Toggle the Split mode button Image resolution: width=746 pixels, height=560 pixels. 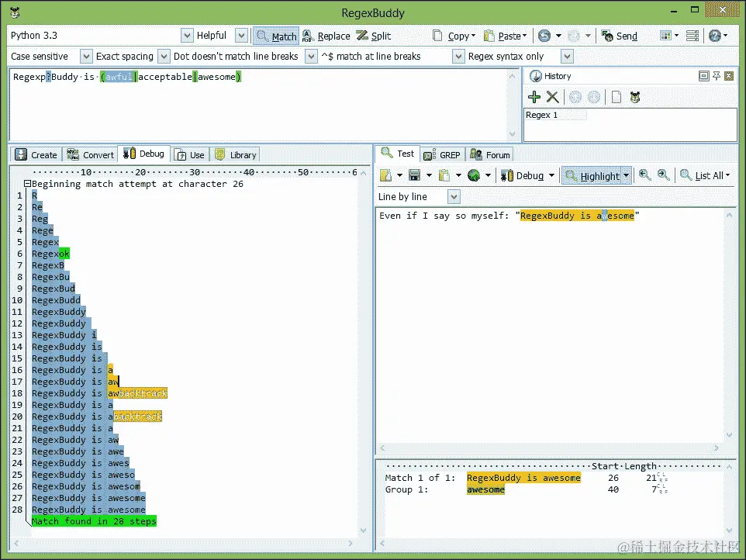click(374, 36)
